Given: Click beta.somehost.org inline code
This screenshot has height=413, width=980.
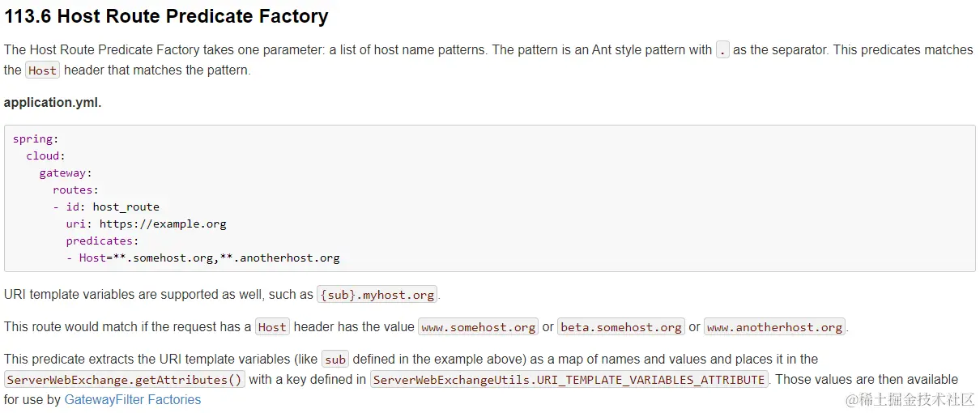Looking at the screenshot, I should click(x=621, y=327).
